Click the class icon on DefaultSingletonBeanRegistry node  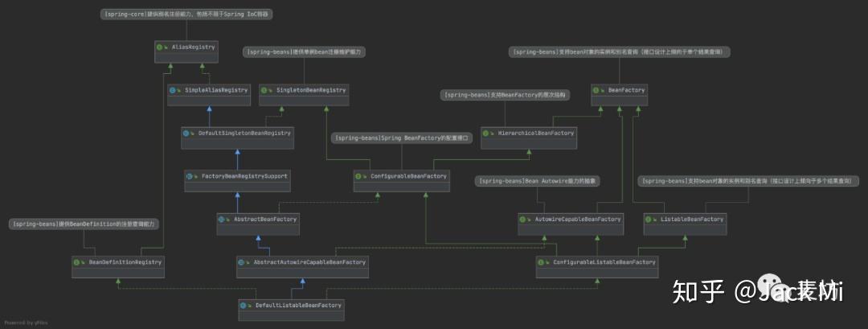click(187, 133)
